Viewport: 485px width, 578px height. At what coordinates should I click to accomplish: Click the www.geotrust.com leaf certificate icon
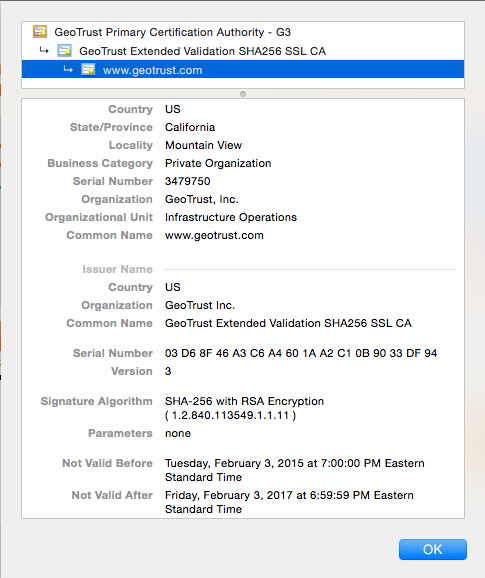pyautogui.click(x=88, y=69)
